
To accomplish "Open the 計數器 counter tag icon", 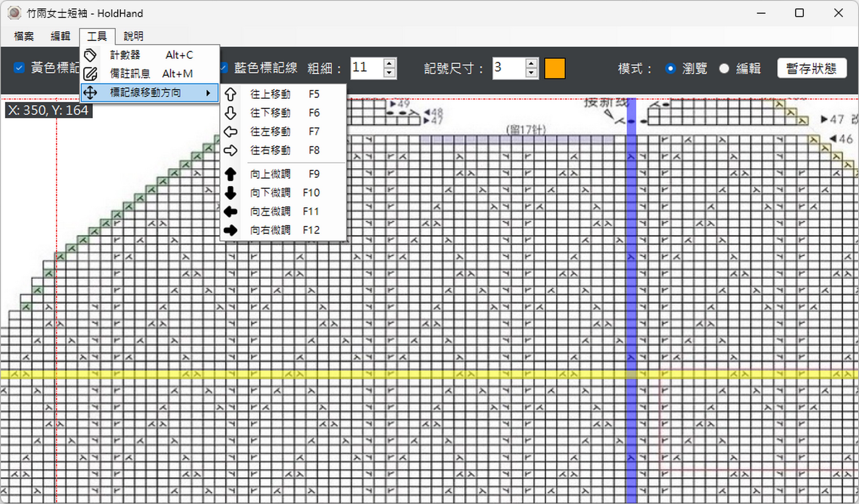I will click(90, 55).
